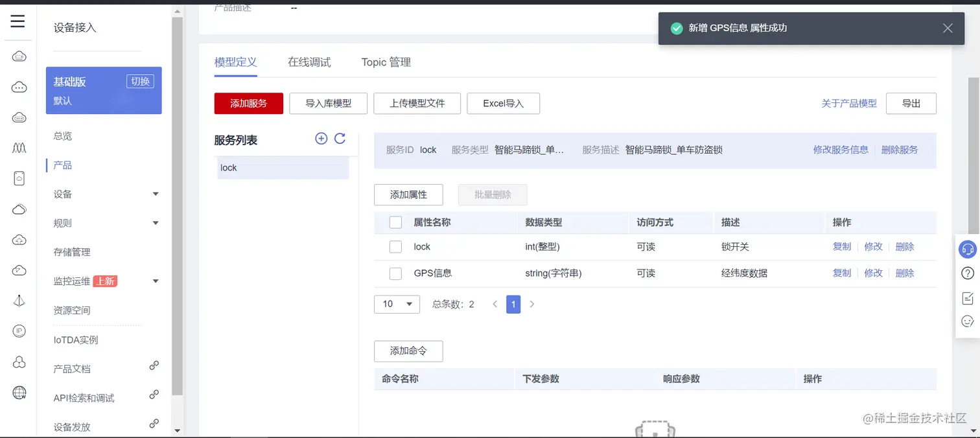Go to previous page arrow
The height and width of the screenshot is (438, 980).
coord(495,304)
